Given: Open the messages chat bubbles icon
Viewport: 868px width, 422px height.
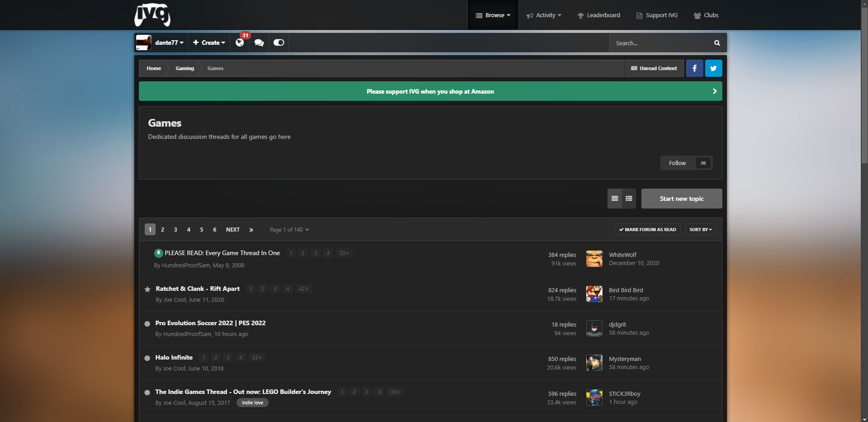Looking at the screenshot, I should click(259, 43).
